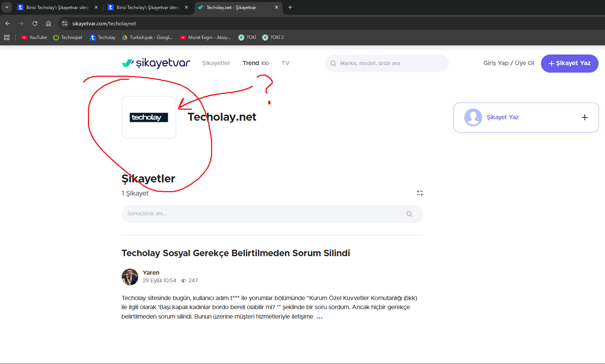Close the second Birisi Techolay'ı tab
The height and width of the screenshot is (364, 605).
click(186, 7)
